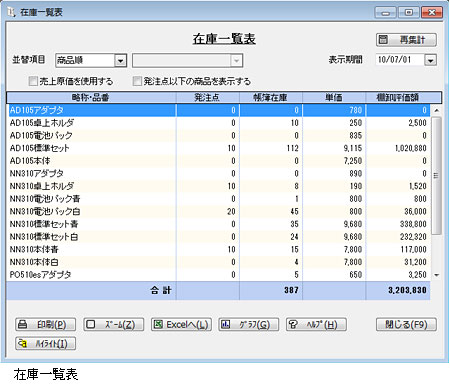Close the window with 閉じる(F9) button
This screenshot has height=387, width=450.
(x=406, y=325)
